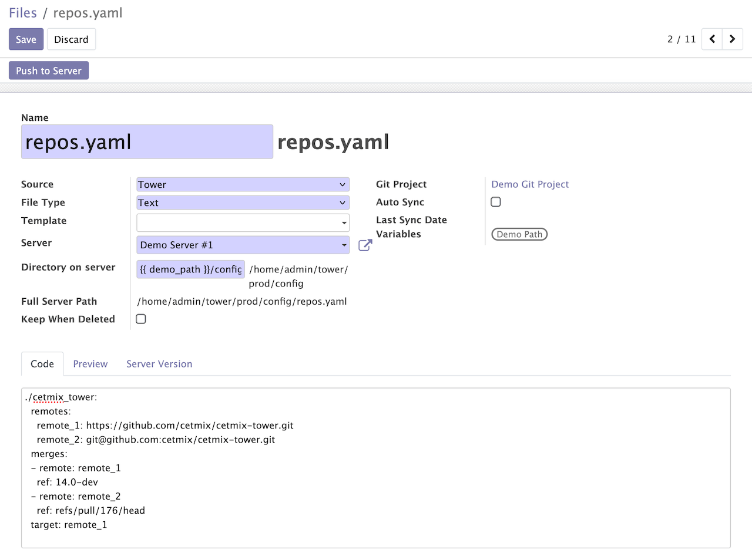Viewport: 752px width, 560px height.
Task: Go to previous record with left chevron
Action: point(711,39)
